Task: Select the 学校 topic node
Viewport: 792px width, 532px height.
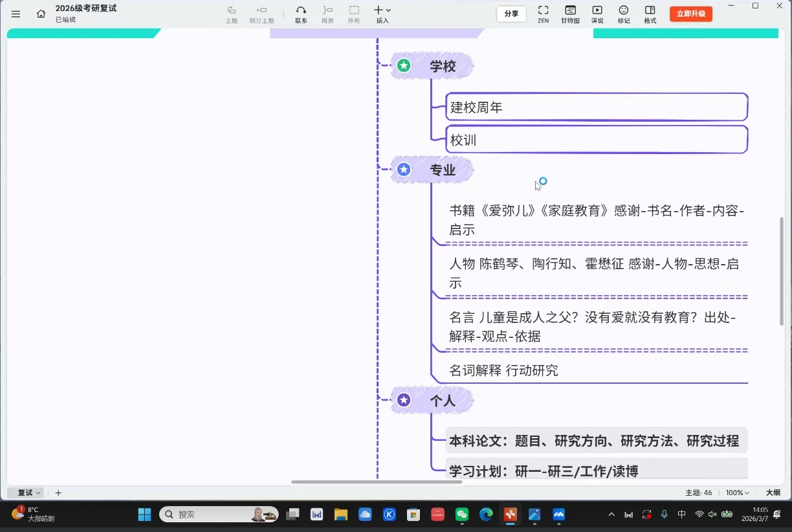Action: coord(443,66)
